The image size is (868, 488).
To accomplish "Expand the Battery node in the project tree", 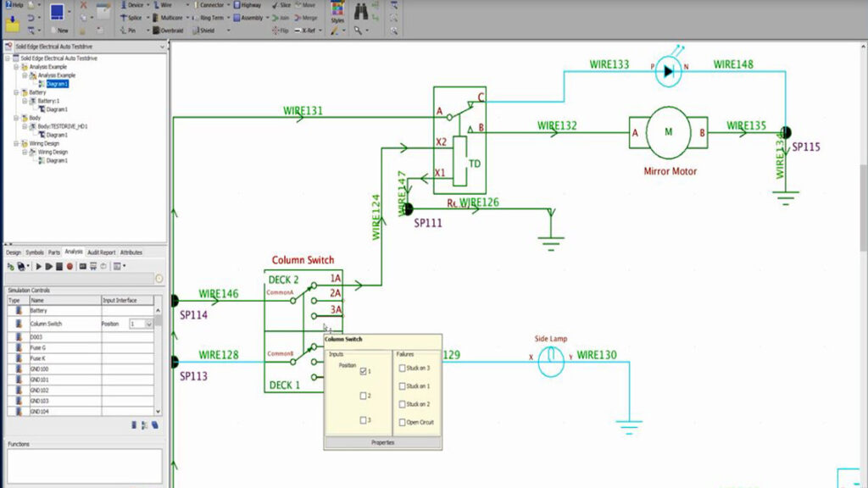I will point(14,91).
